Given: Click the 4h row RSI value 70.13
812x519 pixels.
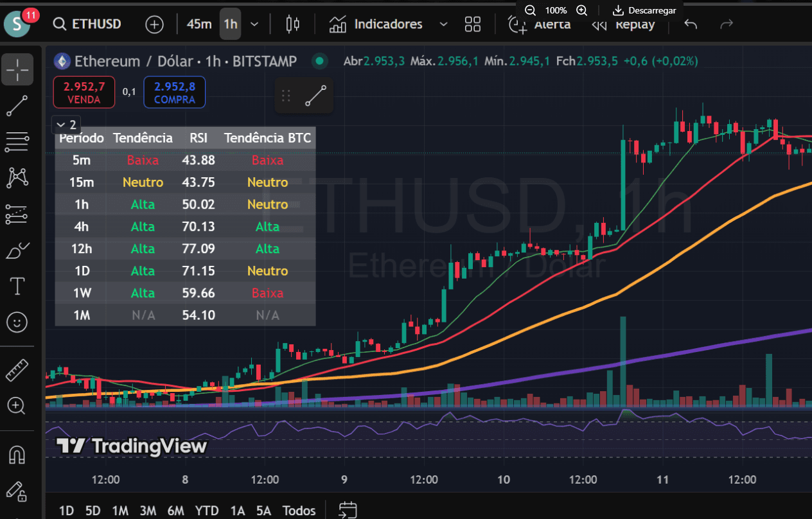Looking at the screenshot, I should click(x=199, y=226).
